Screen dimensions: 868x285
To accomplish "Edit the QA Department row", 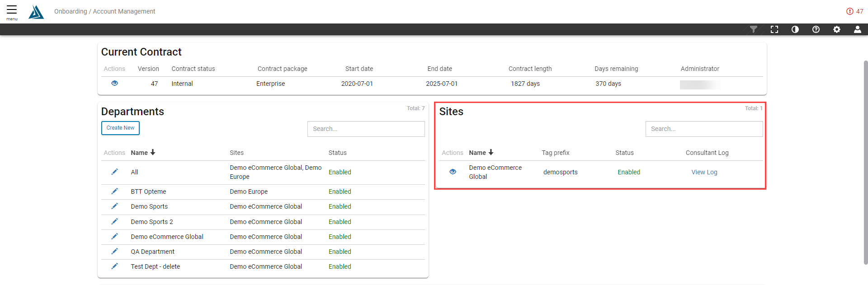I will coord(114,252).
